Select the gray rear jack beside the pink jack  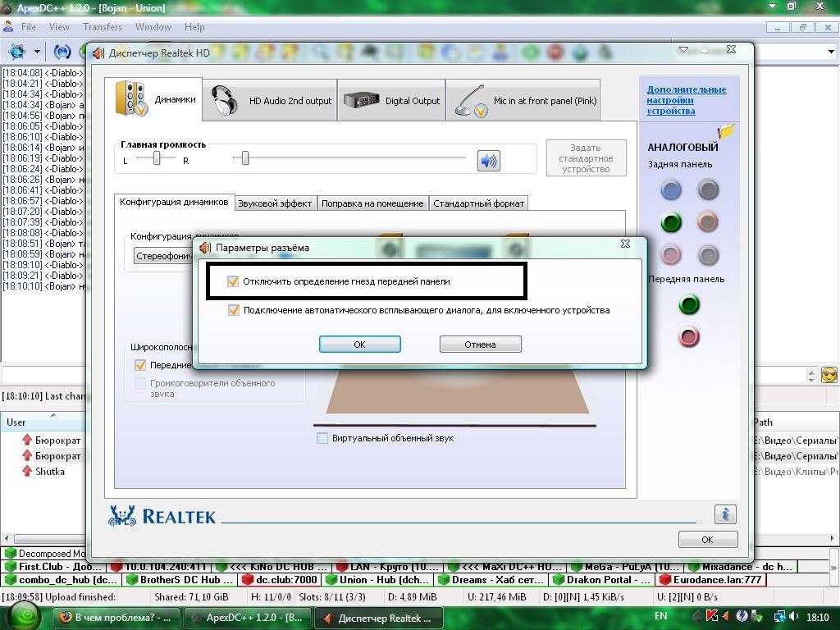tap(708, 254)
